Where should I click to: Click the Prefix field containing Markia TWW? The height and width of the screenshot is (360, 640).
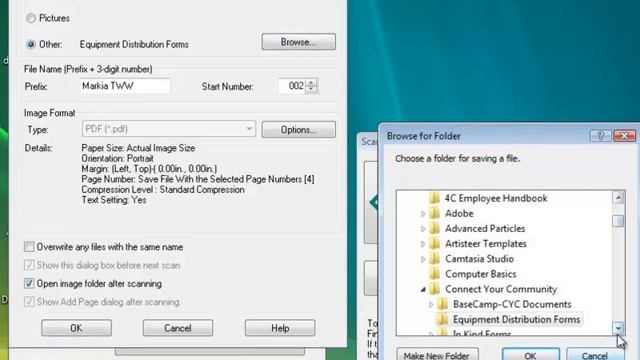tap(125, 86)
